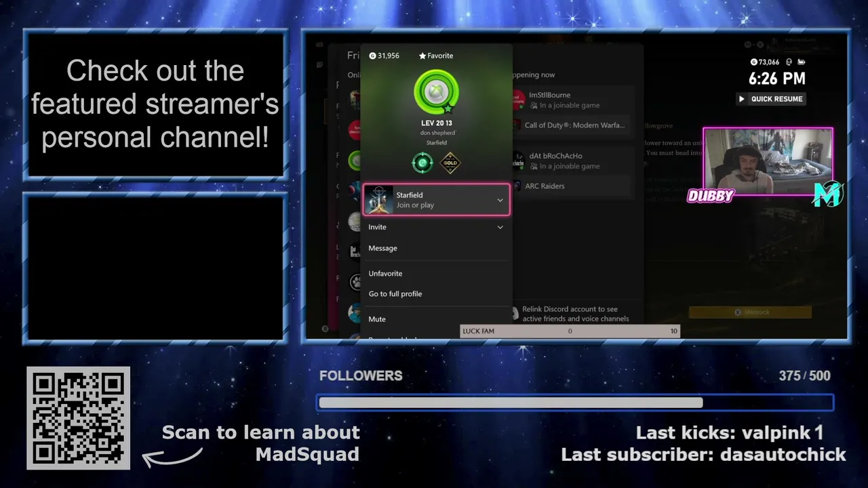The width and height of the screenshot is (868, 488).
Task: Select the Invite menu entry
Action: (437, 227)
